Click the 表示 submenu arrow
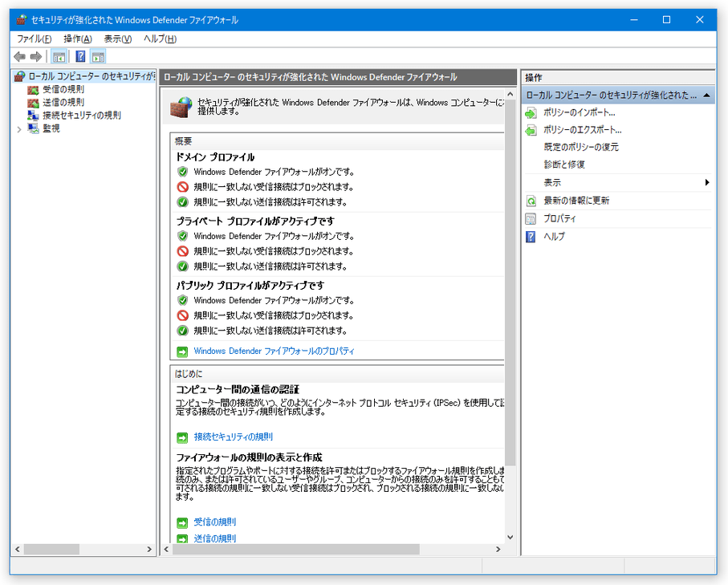 pos(706,182)
